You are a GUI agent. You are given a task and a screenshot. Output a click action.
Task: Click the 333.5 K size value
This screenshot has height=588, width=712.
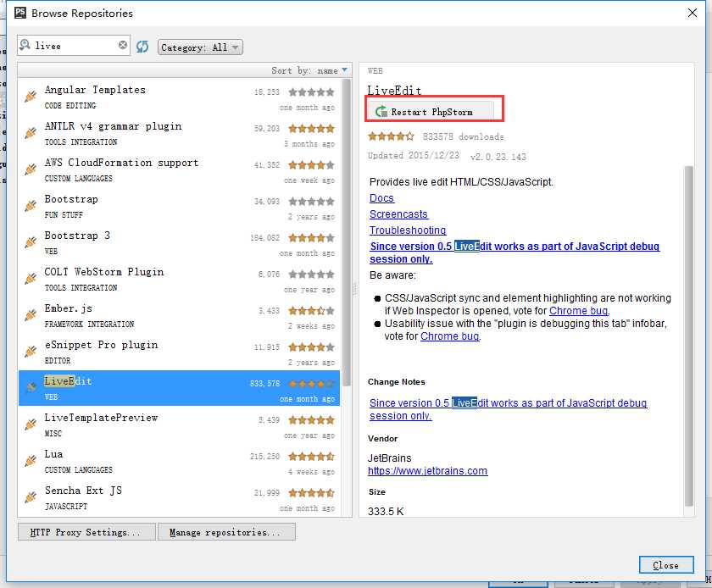pyautogui.click(x=386, y=511)
